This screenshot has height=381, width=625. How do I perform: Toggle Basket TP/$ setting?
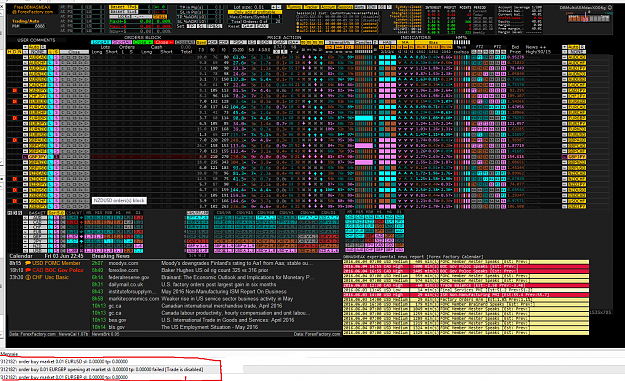click(x=124, y=7)
